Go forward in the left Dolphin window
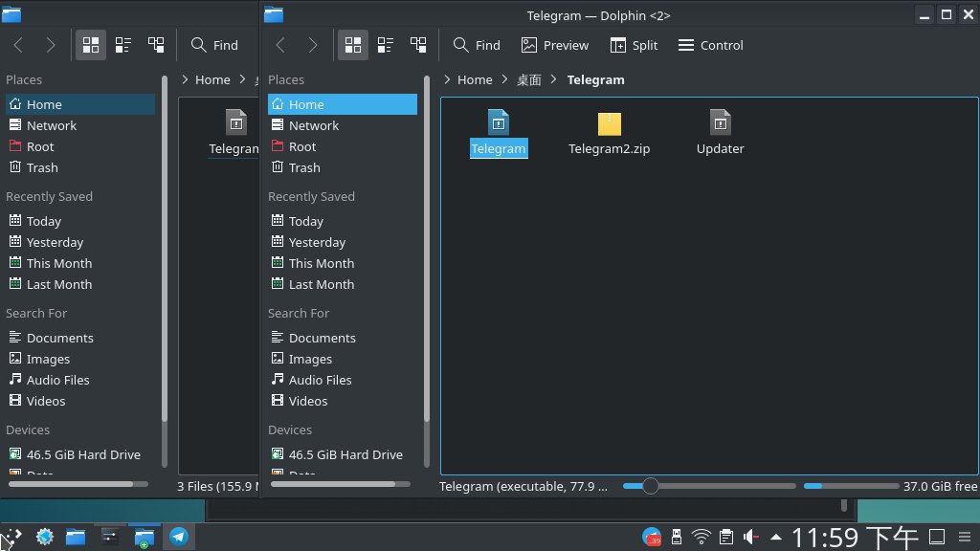 (x=50, y=45)
